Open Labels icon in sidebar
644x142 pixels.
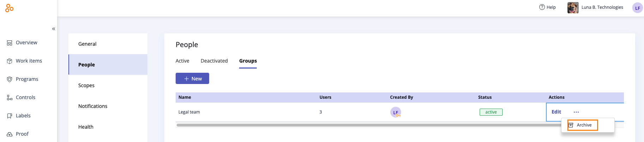[10, 116]
